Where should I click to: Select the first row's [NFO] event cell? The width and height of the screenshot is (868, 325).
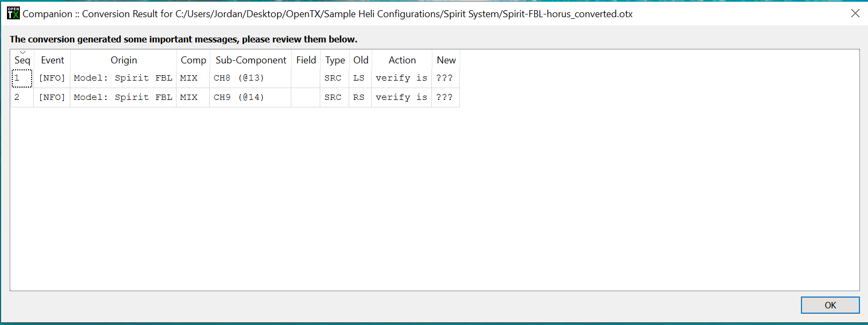(x=52, y=78)
